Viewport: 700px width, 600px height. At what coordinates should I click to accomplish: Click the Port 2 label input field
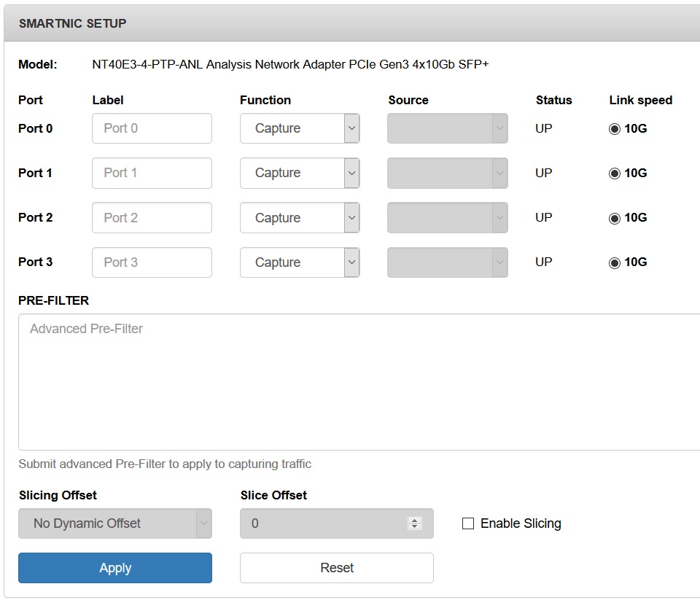click(152, 217)
